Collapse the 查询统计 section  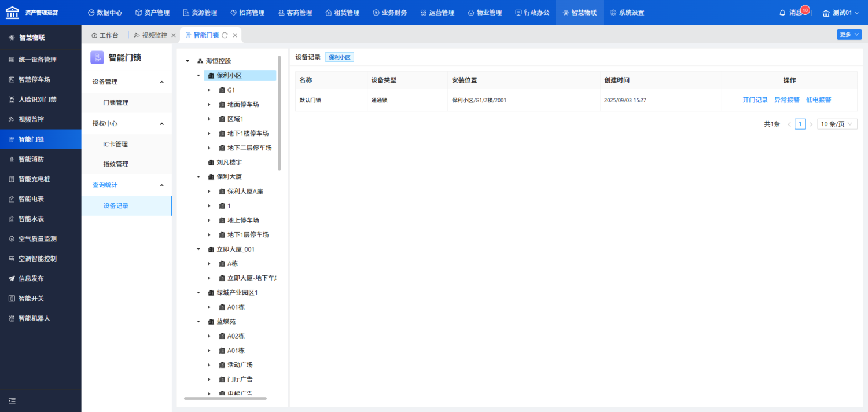pyautogui.click(x=161, y=185)
